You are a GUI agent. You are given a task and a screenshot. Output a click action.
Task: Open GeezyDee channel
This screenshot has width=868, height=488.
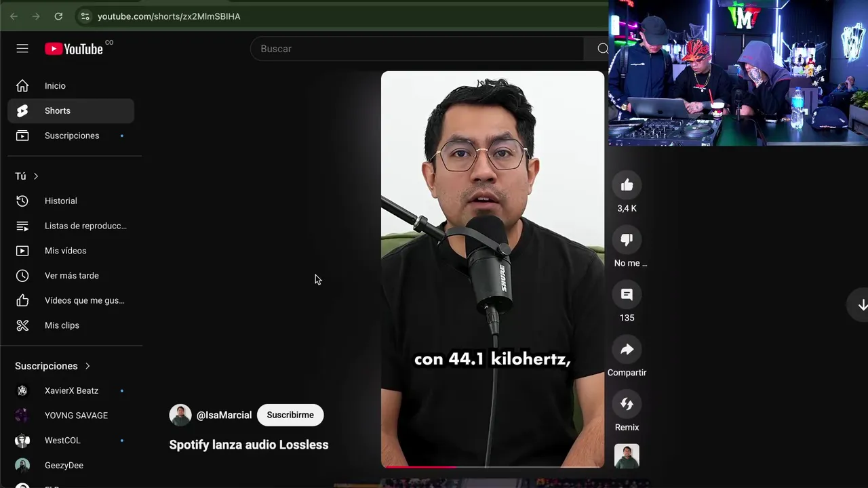71,466
